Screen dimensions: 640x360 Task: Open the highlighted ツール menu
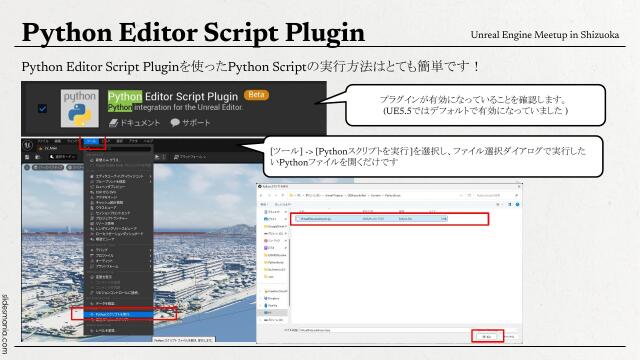pos(91,141)
